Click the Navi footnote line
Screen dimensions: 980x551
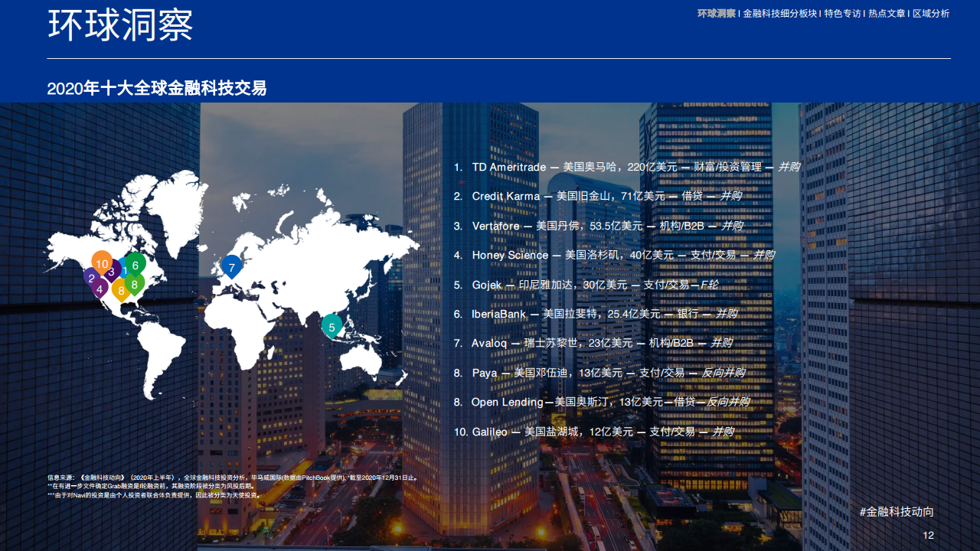pos(154,495)
